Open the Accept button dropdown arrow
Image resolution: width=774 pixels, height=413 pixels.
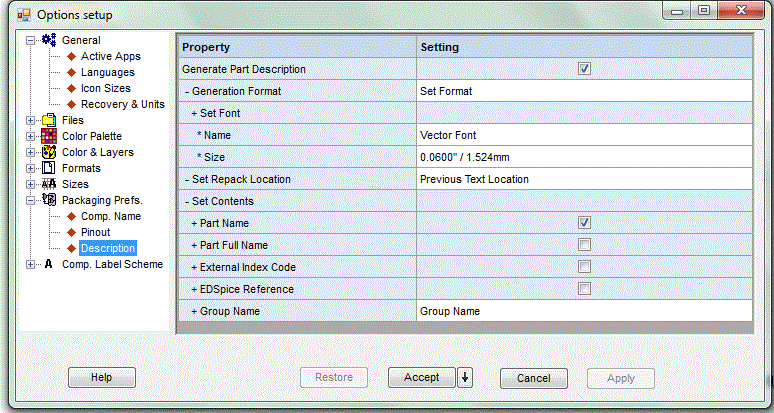click(465, 378)
